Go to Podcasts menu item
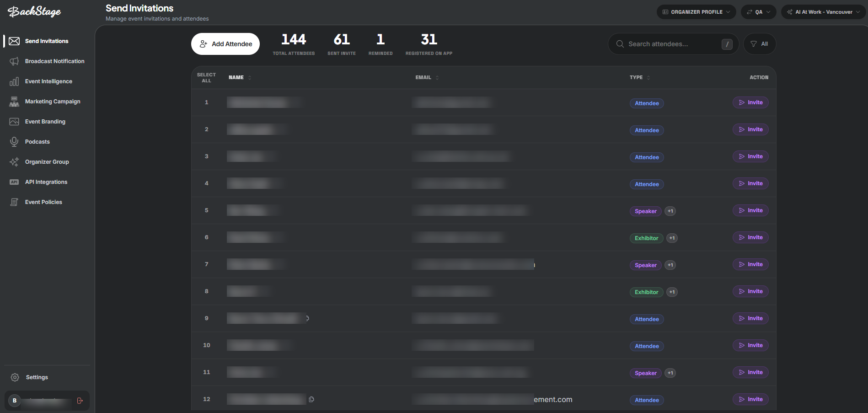Viewport: 868px width, 413px height. coord(38,142)
